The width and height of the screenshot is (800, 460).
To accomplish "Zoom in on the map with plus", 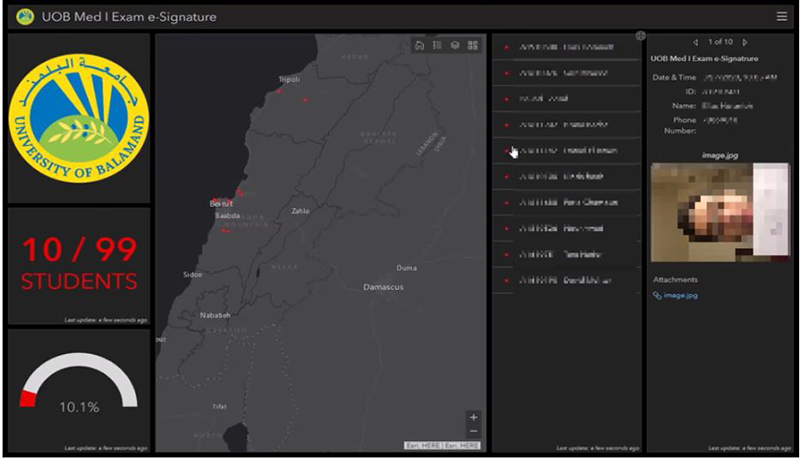I will (474, 417).
